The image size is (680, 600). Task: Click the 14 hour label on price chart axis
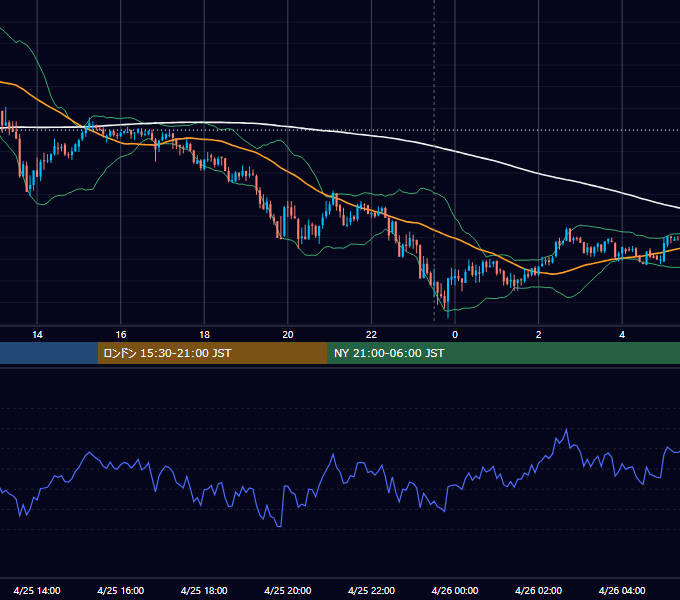point(37,335)
